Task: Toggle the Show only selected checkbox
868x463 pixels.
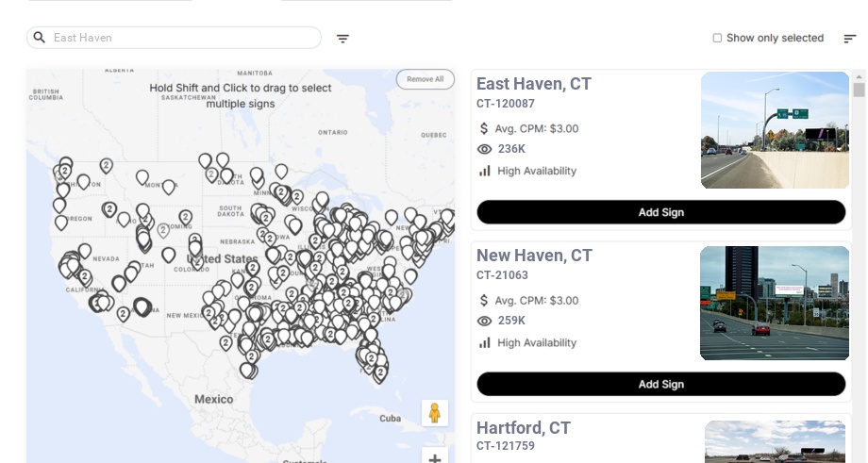Action: pyautogui.click(x=717, y=39)
